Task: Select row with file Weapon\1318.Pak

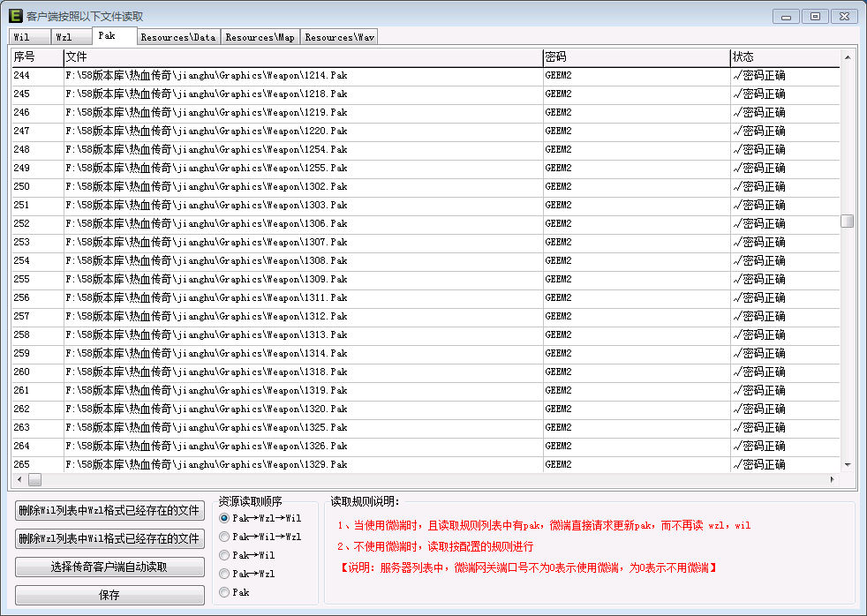Action: click(x=426, y=372)
